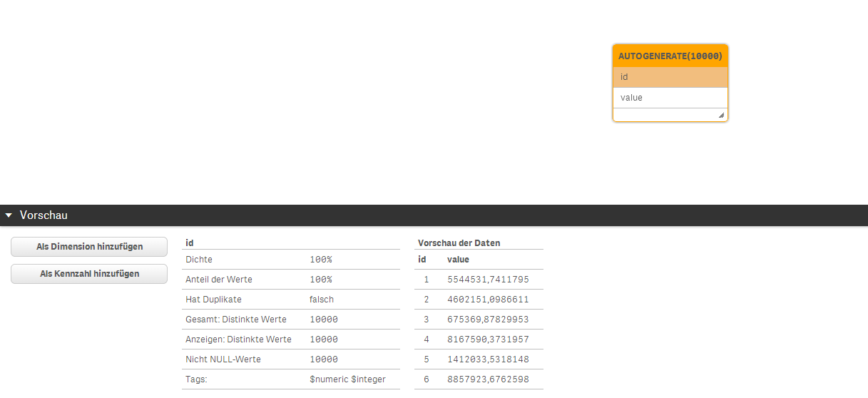Image resolution: width=868 pixels, height=398 pixels.
Task: Click value 4602151,0986611
Action: 488,300
